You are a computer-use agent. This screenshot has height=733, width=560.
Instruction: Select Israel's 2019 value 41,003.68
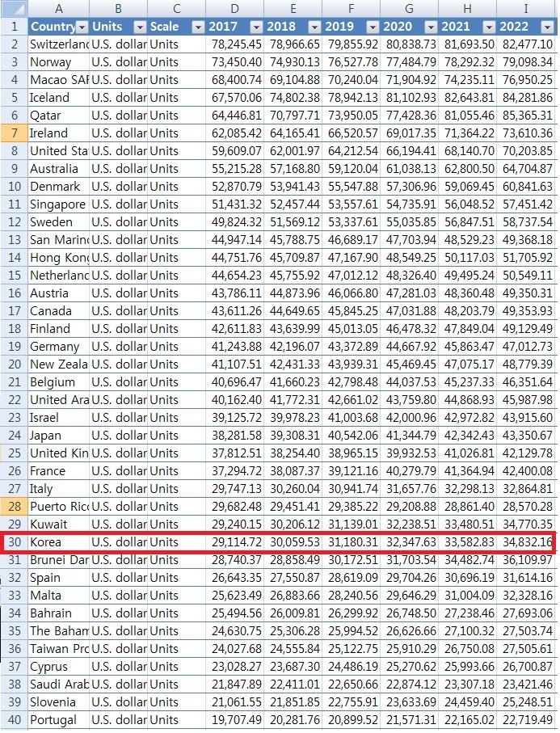pos(351,418)
